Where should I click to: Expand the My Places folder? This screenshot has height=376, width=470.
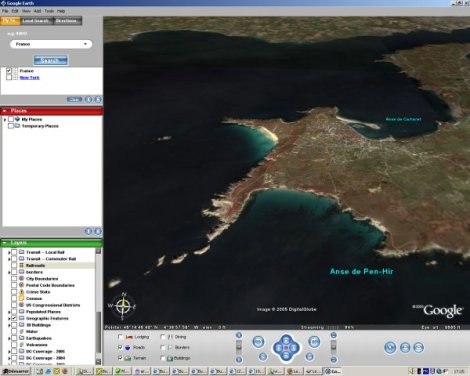[x=5, y=119]
